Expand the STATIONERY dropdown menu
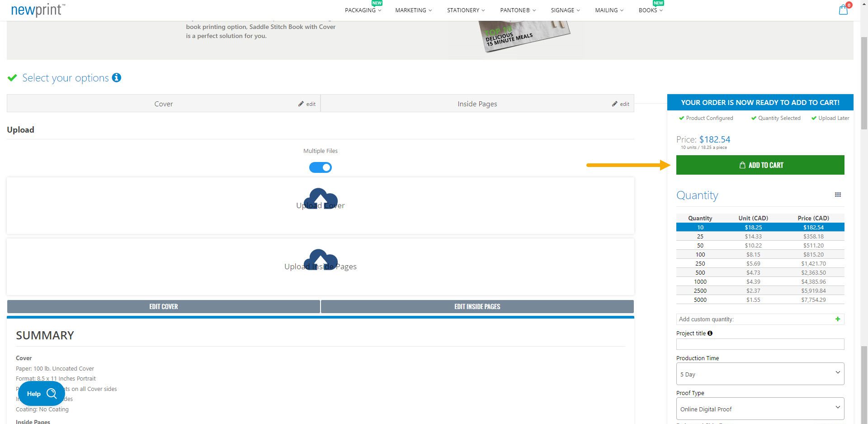868x424 pixels. (465, 10)
